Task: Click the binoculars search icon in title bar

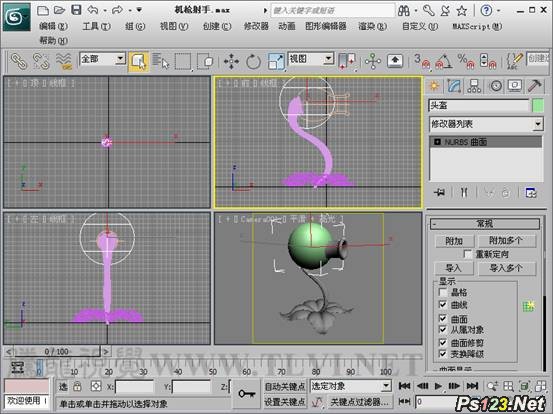Action: pyautogui.click(x=404, y=11)
